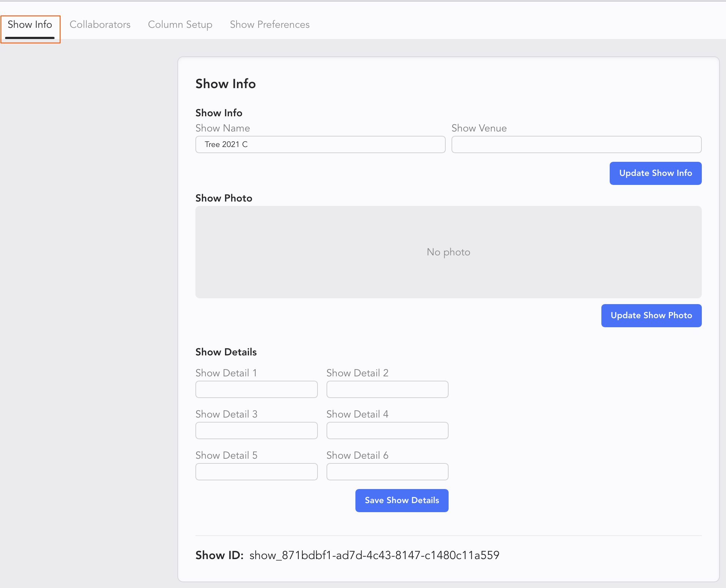Open the Collaborators tab
726x588 pixels.
(100, 25)
